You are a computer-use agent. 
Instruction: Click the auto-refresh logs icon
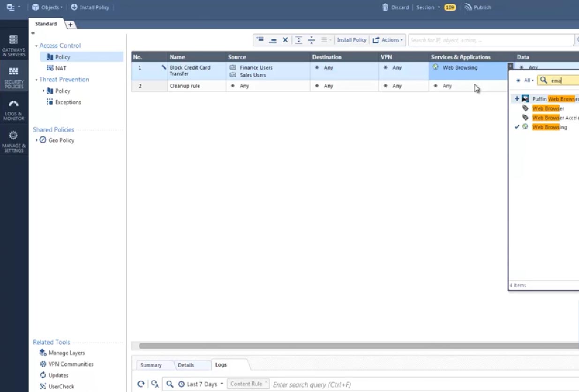155,384
